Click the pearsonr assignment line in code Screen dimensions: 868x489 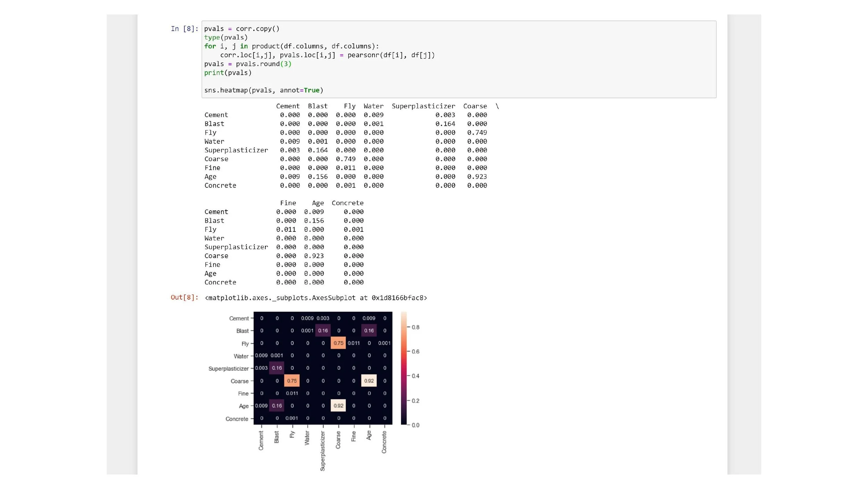[x=327, y=55]
